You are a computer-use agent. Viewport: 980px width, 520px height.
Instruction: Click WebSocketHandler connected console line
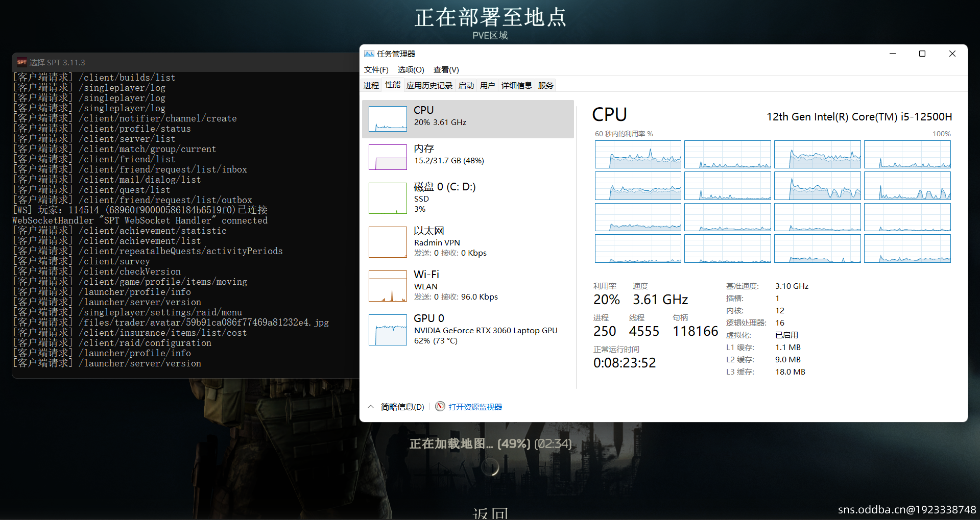(x=140, y=220)
